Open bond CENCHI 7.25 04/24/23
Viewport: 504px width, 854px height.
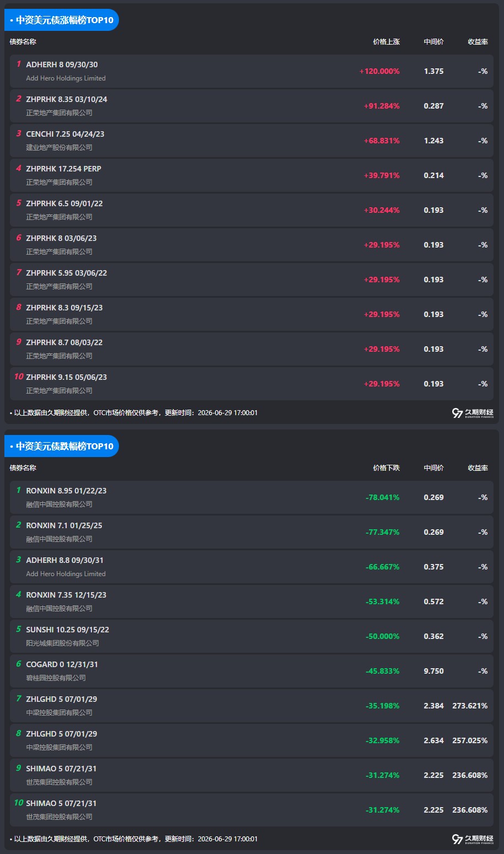(65, 134)
